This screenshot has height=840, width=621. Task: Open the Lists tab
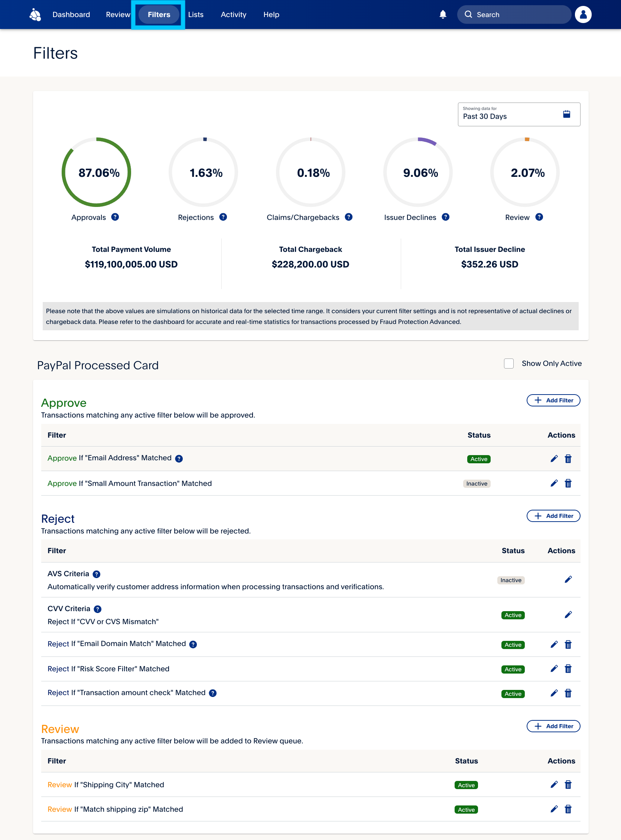click(195, 14)
